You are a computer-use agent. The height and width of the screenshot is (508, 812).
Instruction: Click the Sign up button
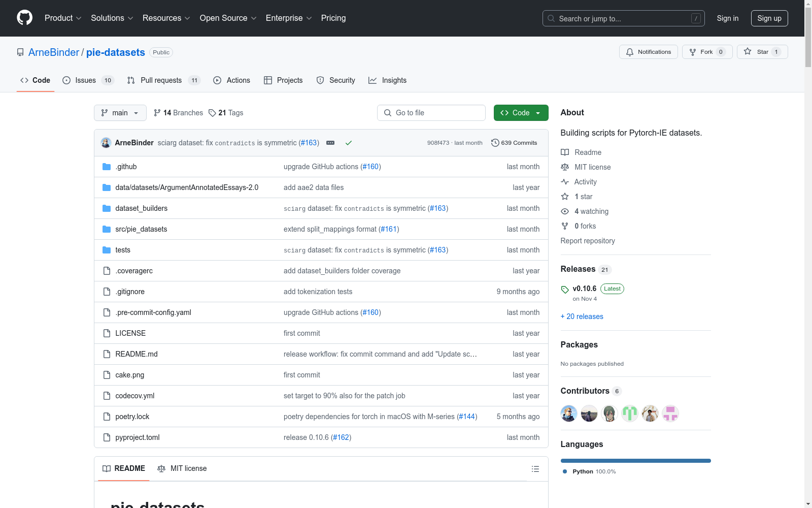[x=769, y=18]
